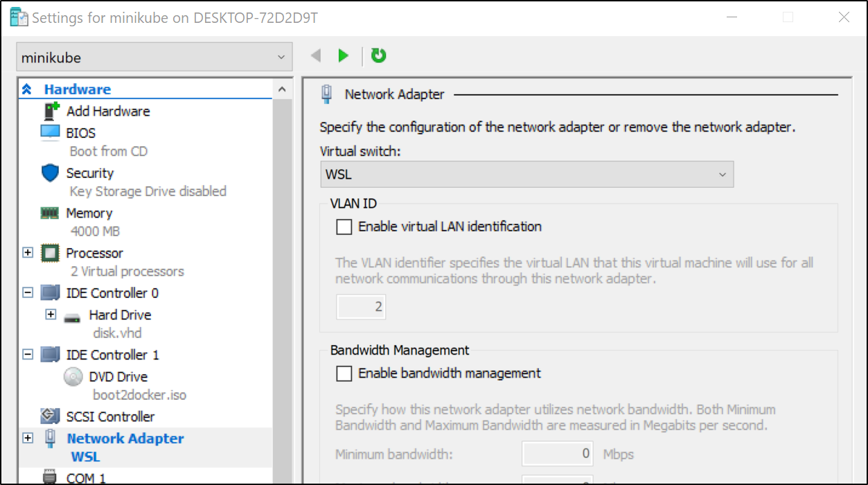The image size is (868, 485).
Task: Select IDE Controller 1 label
Action: 113,355
